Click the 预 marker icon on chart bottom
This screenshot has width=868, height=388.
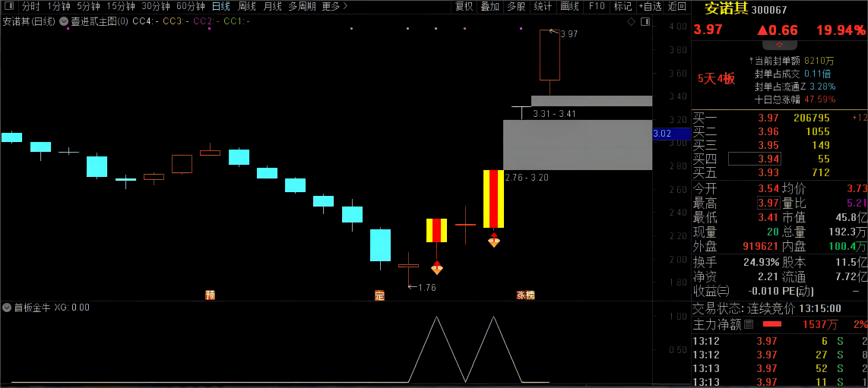[x=210, y=295]
